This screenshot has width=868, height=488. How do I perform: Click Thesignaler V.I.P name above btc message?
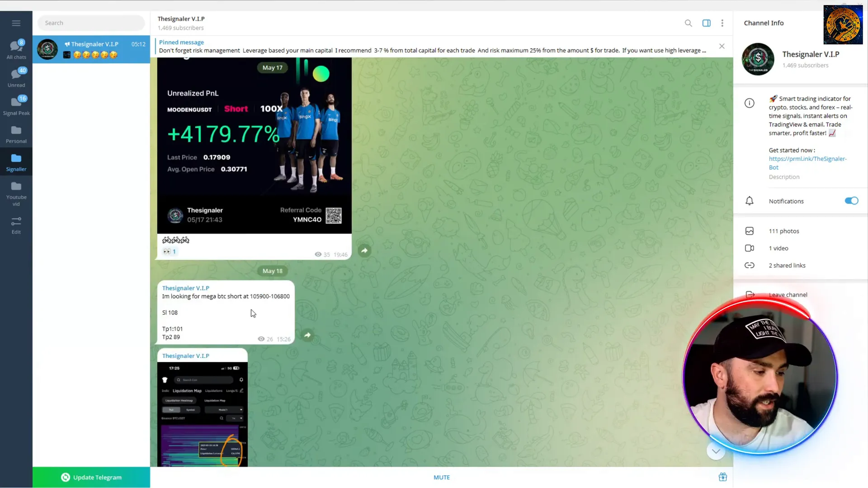pos(186,288)
